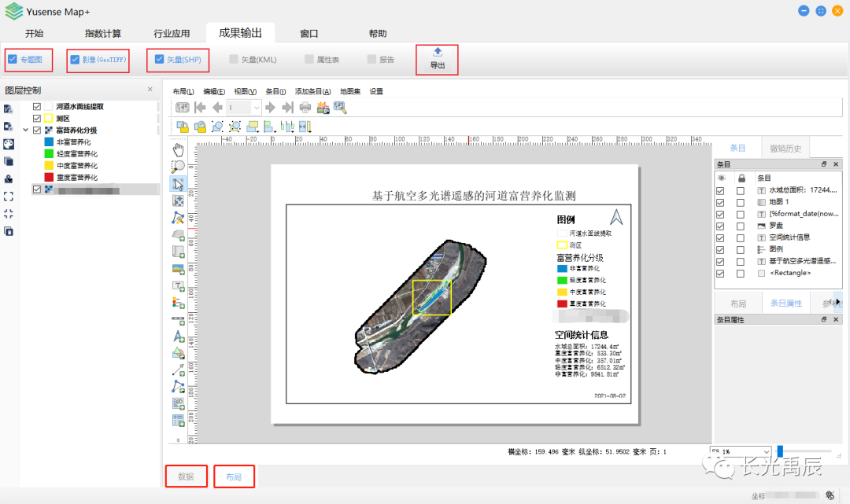Open the 行业应用 ribbon tab

[172, 34]
